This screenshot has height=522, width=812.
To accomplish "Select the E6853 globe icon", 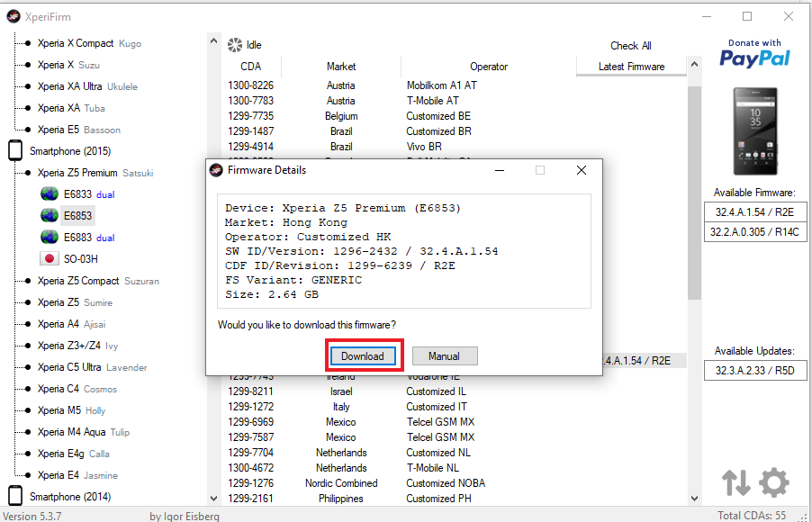I will (50, 215).
